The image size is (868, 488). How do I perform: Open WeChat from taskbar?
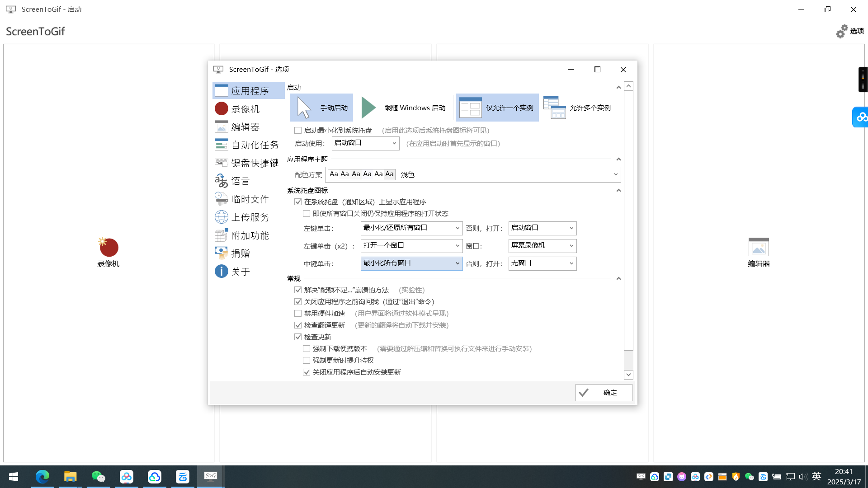click(98, 477)
